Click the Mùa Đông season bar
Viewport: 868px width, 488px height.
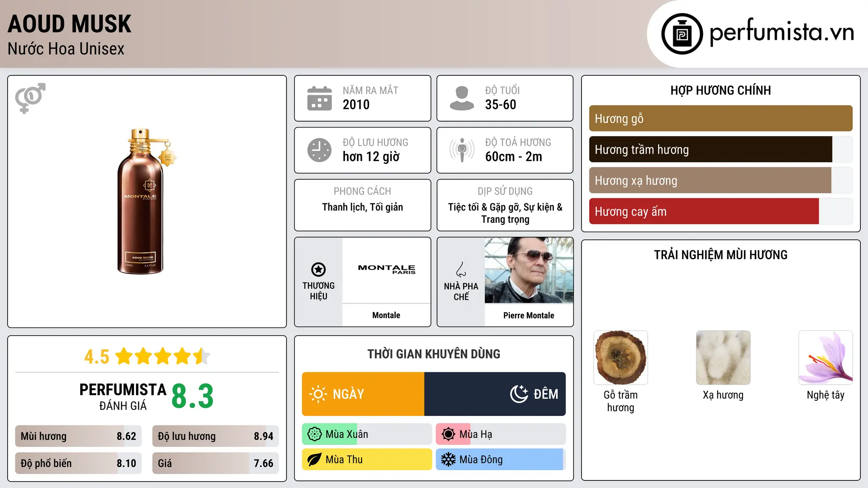point(501,460)
